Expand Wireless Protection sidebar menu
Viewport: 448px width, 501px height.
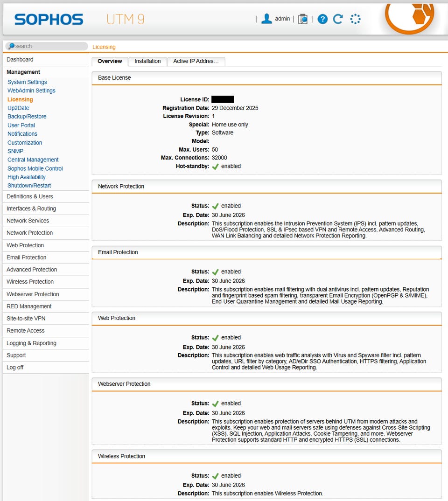point(46,282)
